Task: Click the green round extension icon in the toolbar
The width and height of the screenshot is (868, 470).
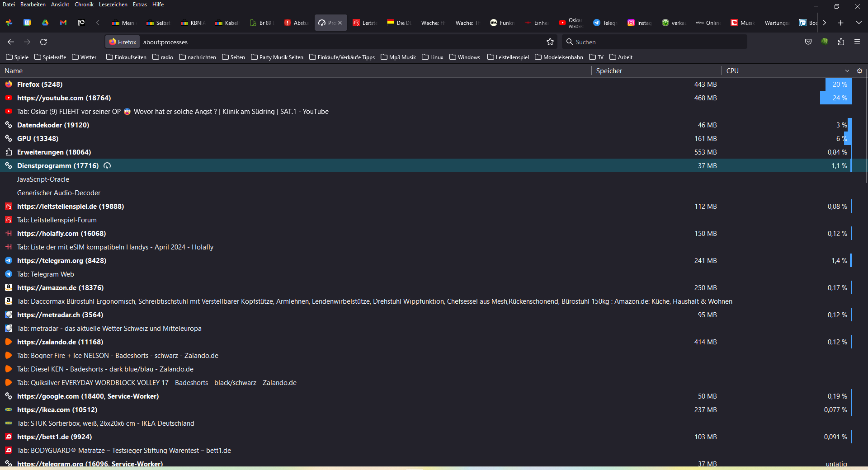Action: coord(825,42)
